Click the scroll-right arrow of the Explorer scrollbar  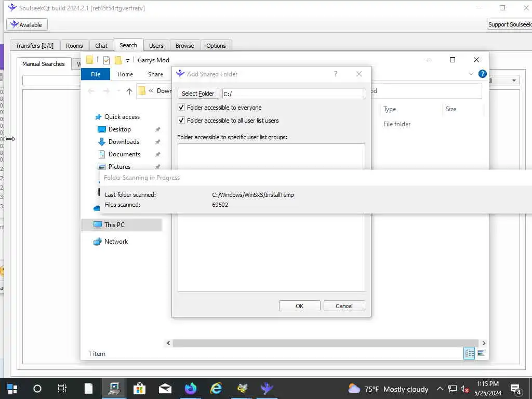coord(484,343)
